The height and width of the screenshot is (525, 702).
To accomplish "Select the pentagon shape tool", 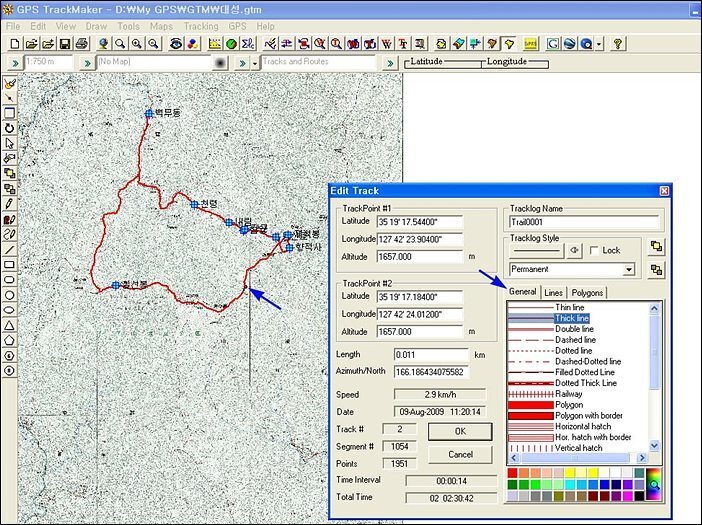I will pos(9,341).
